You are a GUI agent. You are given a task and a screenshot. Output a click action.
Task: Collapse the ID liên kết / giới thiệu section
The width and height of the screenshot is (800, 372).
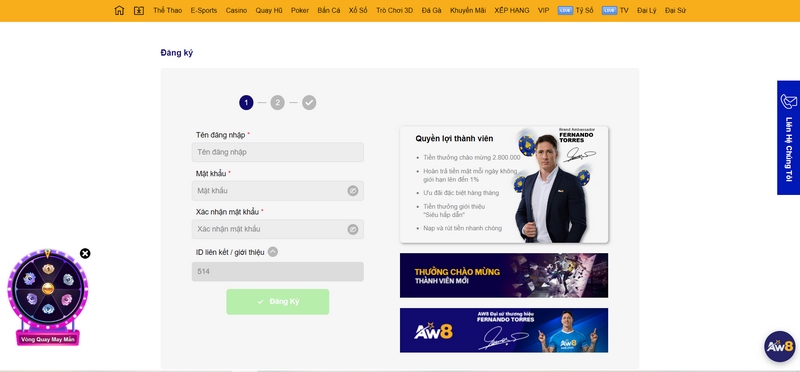pos(273,252)
